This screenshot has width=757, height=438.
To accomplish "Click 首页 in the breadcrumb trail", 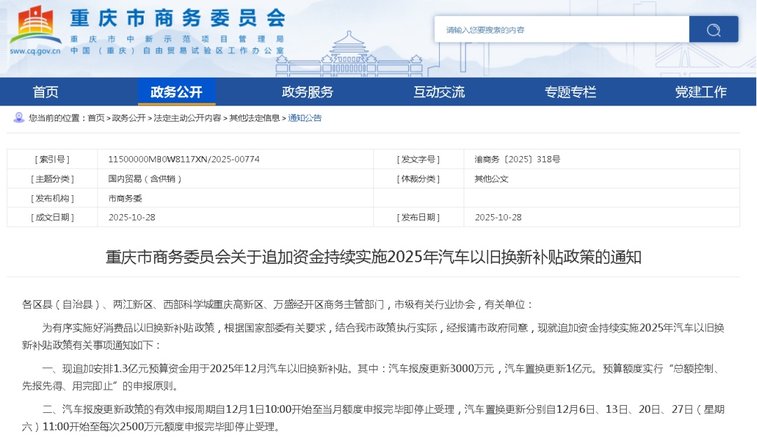I will click(96, 118).
